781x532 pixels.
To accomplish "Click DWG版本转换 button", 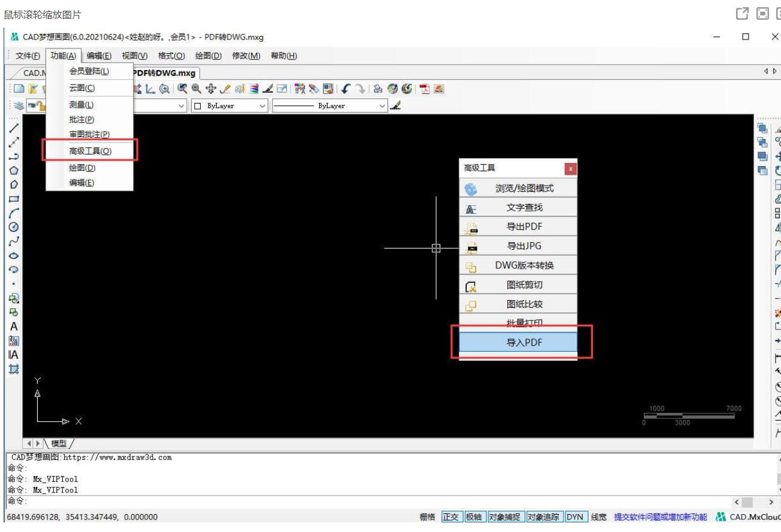I will pos(518,265).
